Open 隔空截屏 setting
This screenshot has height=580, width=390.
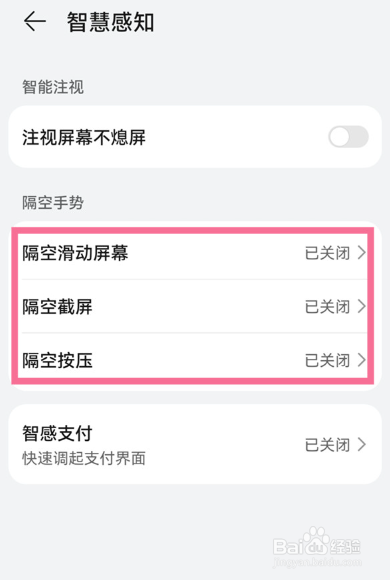coord(195,306)
